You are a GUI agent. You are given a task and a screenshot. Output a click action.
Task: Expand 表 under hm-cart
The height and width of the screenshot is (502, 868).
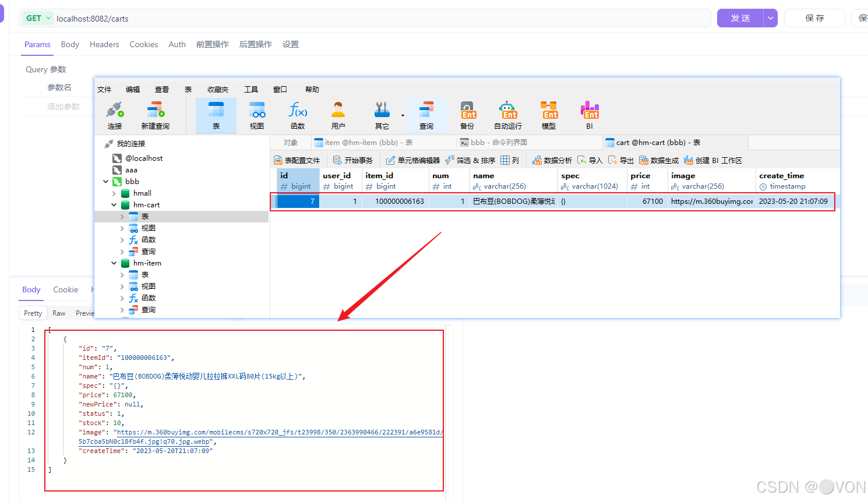click(122, 217)
